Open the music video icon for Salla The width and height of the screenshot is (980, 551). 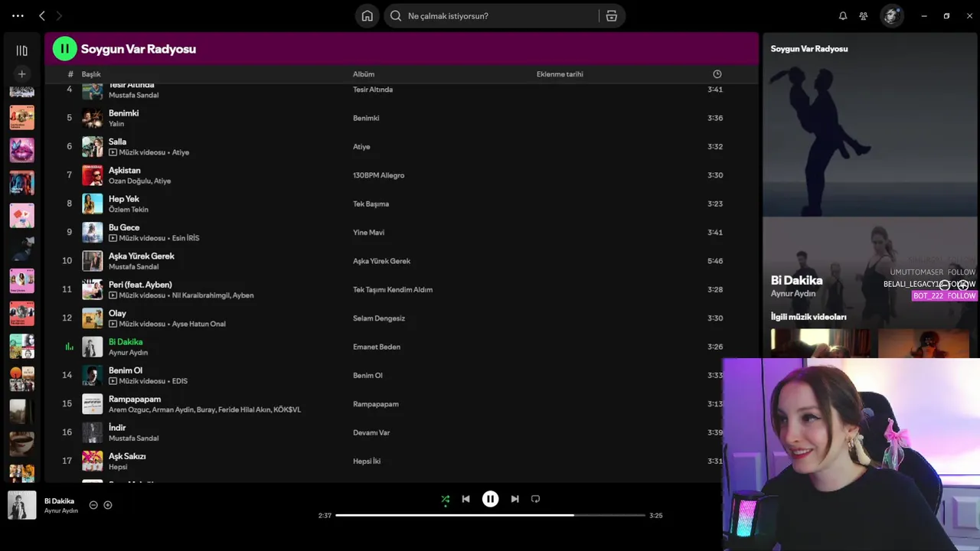click(113, 152)
